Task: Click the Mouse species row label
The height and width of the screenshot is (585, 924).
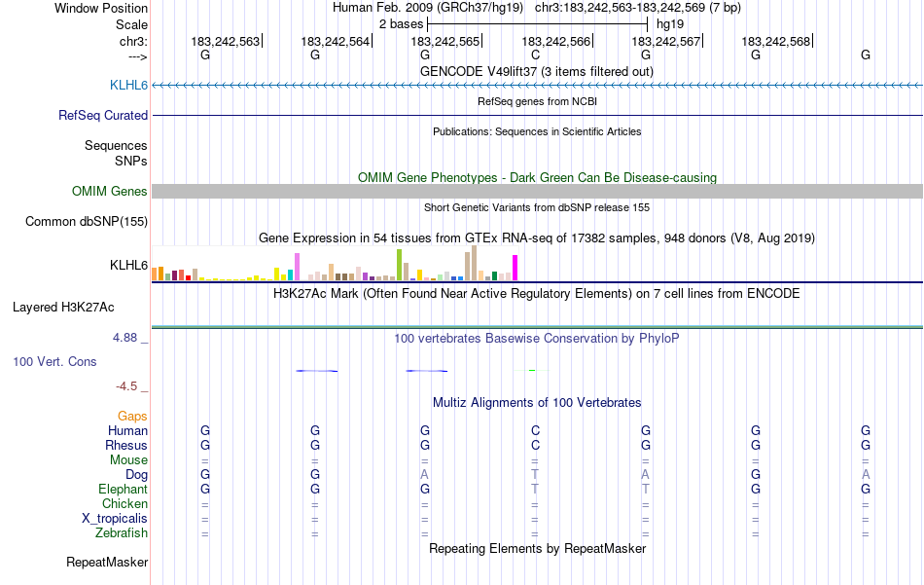Action: [x=128, y=460]
